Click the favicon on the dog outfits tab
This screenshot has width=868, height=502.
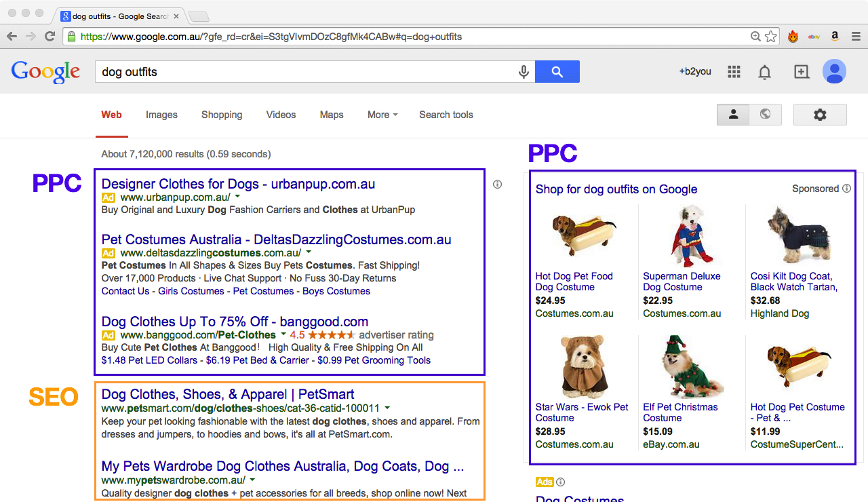coord(66,16)
